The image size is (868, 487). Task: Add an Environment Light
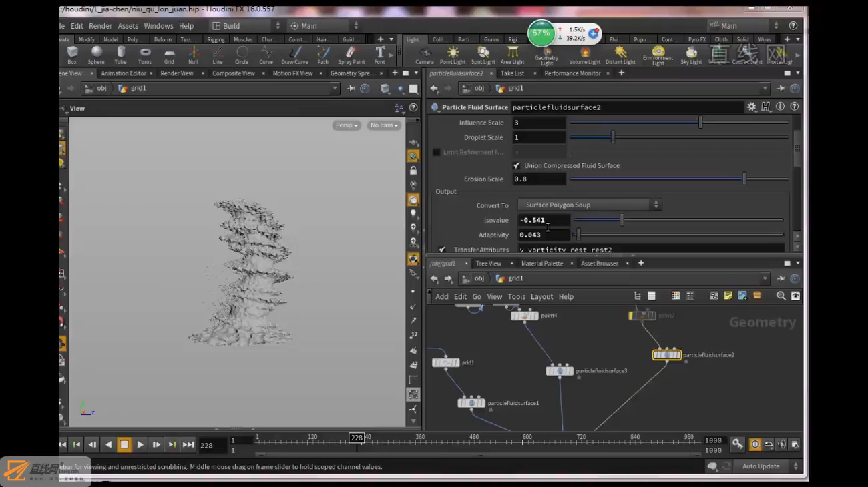[658, 56]
